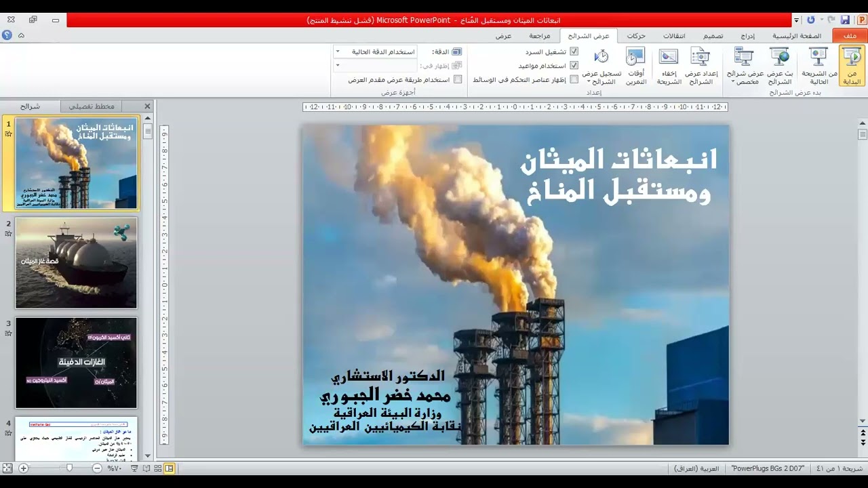This screenshot has height=488, width=868.
Task: Click Zoom Out minus button
Action: (x=97, y=468)
